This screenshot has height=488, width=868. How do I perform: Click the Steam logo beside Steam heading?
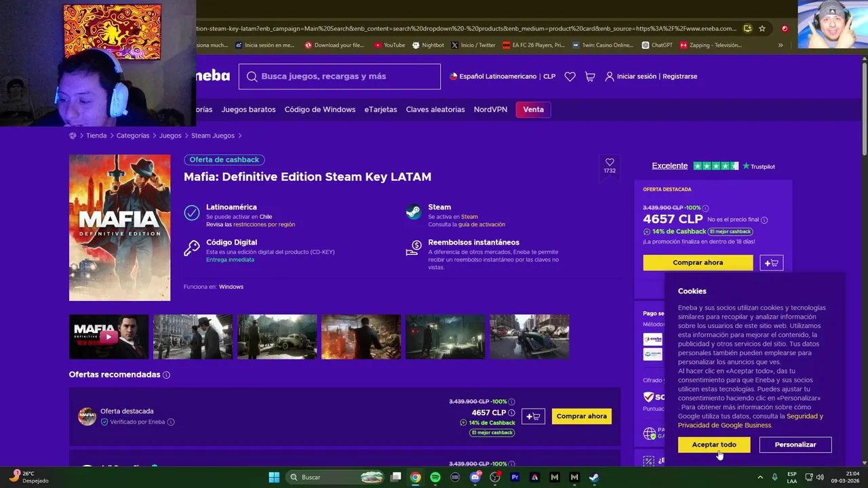pos(414,213)
